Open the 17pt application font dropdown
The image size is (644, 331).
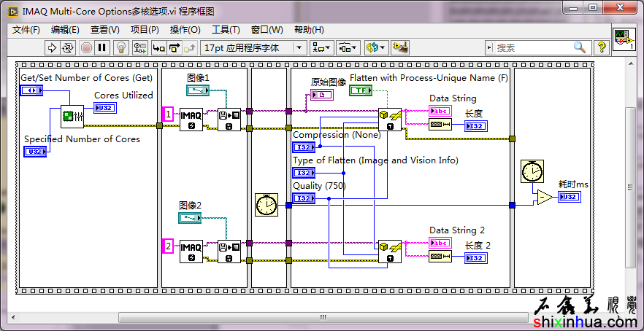(x=254, y=47)
